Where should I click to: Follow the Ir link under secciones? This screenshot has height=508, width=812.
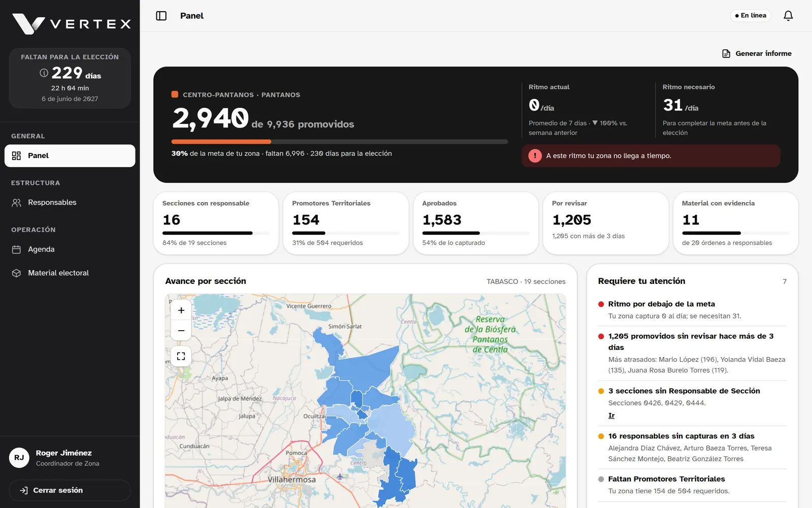click(612, 416)
